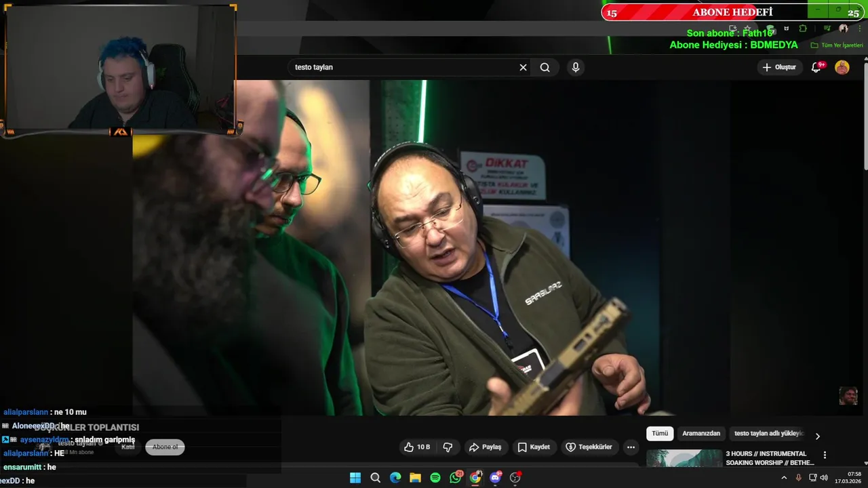Like the video with thumbs up
Image resolution: width=868 pixels, height=488 pixels.
click(x=417, y=447)
